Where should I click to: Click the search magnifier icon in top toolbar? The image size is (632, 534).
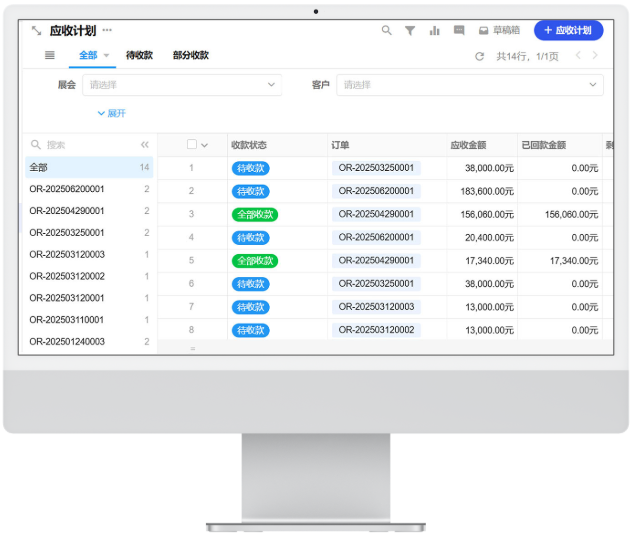387,31
